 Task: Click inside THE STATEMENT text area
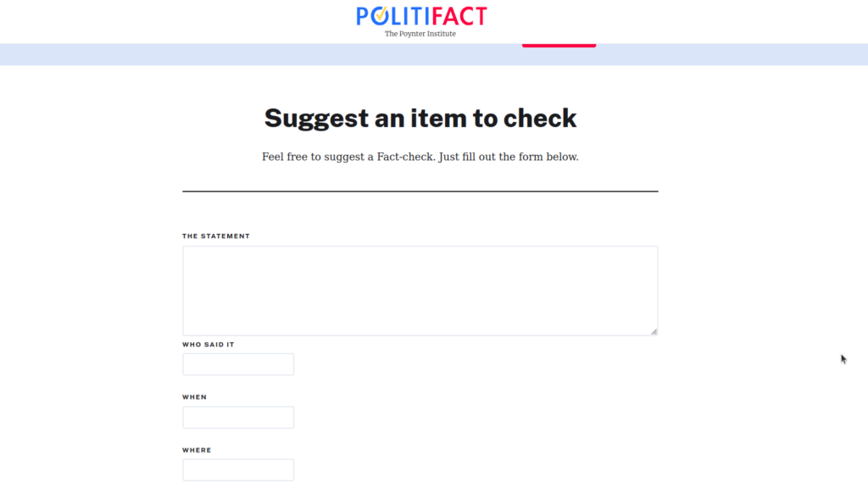tap(420, 288)
